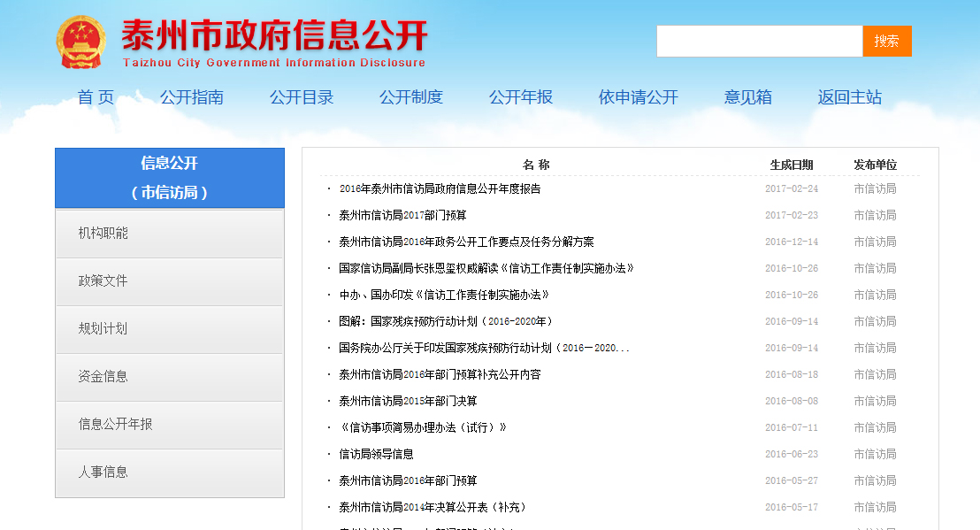Click 市信访局 in the 2017-02-24 row
Screen dimensions: 980x530
click(875, 188)
